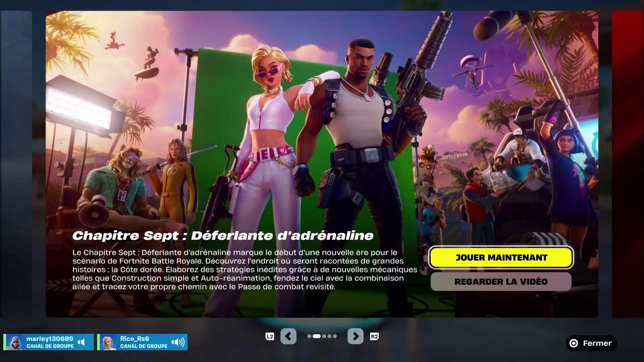The image size is (644, 362).
Task: Toggle Rico_Rs6 voice speaker icon
Action: (178, 342)
